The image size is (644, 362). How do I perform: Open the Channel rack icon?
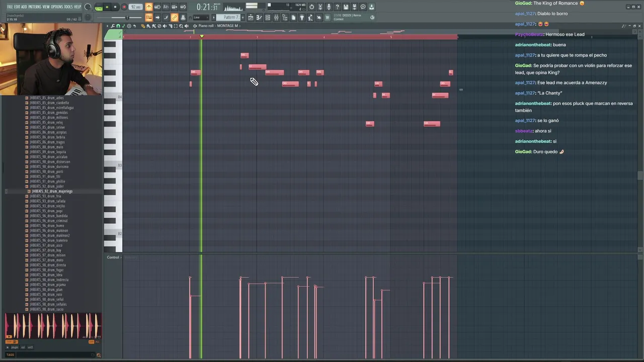(268, 18)
